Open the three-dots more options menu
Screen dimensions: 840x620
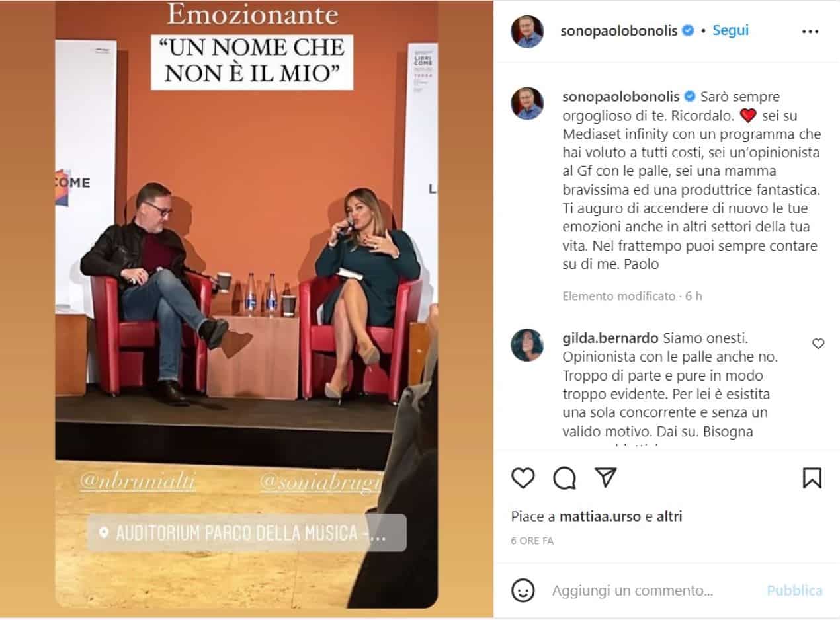point(810,31)
